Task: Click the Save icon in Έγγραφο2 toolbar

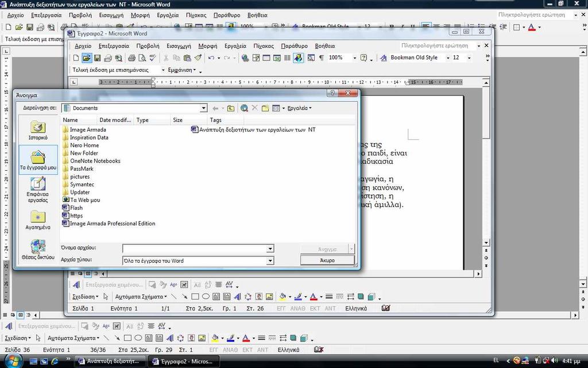Action: 97,58
